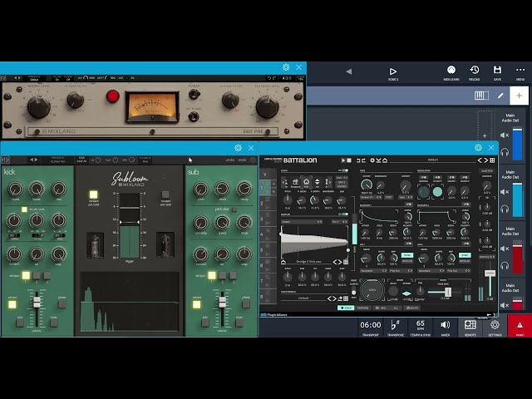Open the LFO 2 Free Run dropdown
The image size is (532, 399).
(458, 271)
